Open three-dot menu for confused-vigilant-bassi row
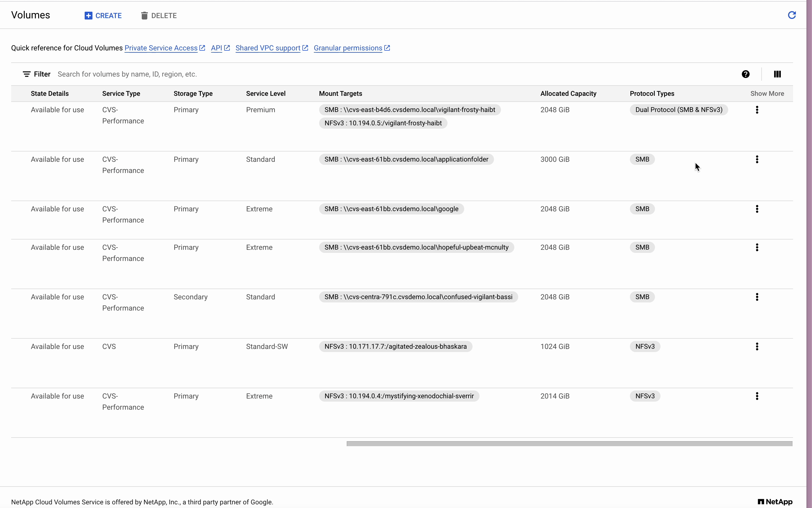This screenshot has width=812, height=508. (x=757, y=297)
